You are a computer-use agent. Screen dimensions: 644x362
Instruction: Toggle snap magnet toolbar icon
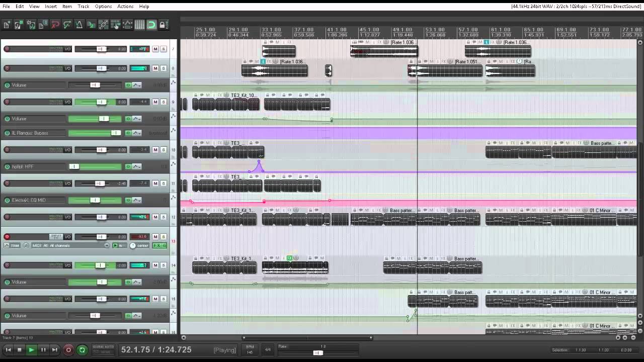click(151, 25)
